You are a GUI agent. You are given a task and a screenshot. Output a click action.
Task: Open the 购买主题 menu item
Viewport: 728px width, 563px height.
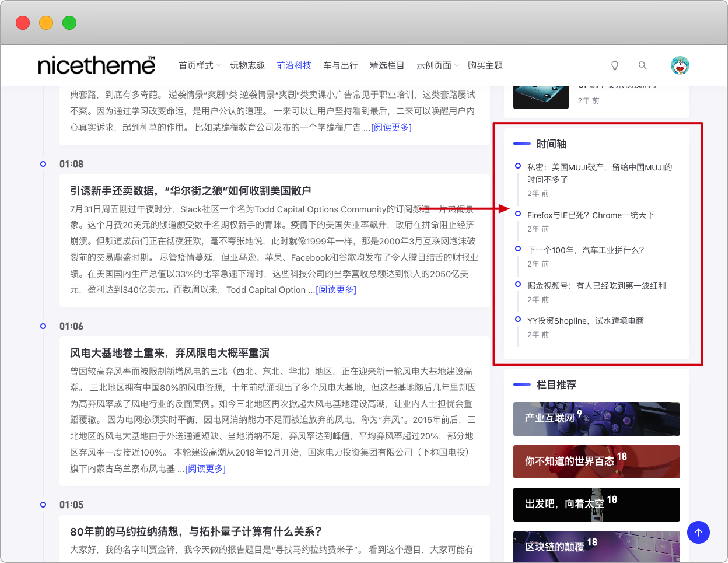(485, 65)
